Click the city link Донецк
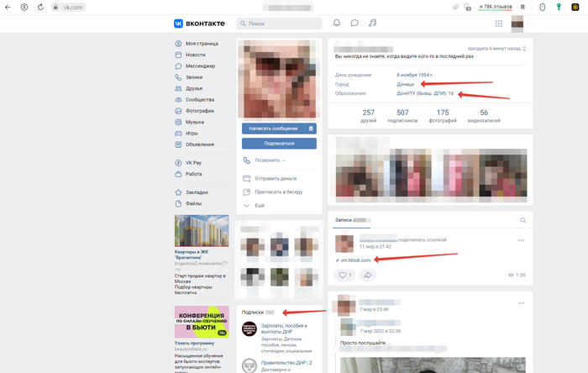The width and height of the screenshot is (588, 373). (406, 84)
